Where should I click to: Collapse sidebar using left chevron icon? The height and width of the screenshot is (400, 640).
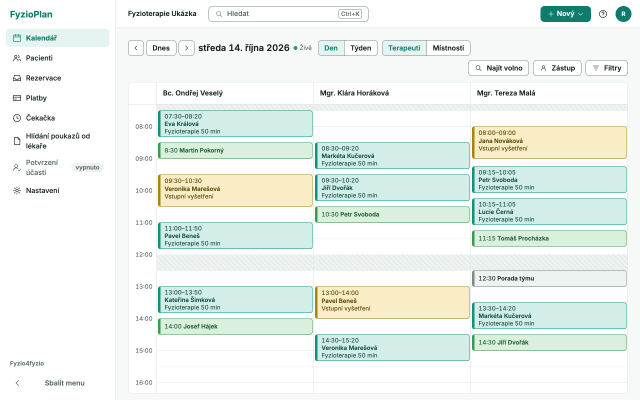coord(17,383)
